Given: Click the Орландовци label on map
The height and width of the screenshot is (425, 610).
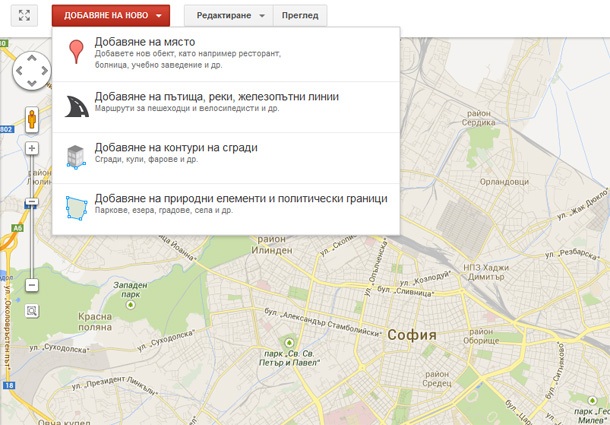Looking at the screenshot, I should click(504, 182).
